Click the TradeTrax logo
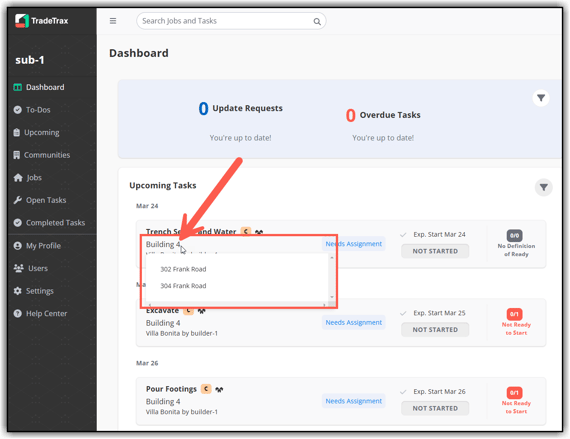Viewport: 570px width, 439px height. point(41,21)
